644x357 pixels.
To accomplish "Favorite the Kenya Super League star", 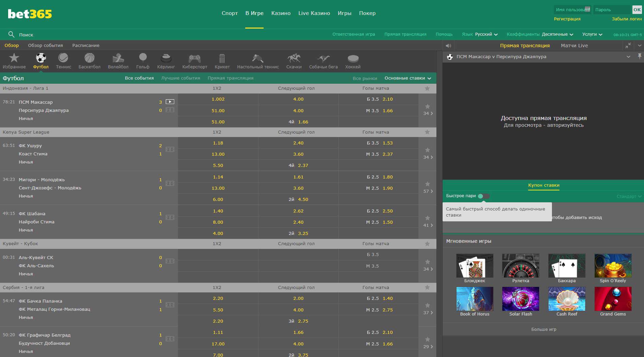I will pos(427,132).
